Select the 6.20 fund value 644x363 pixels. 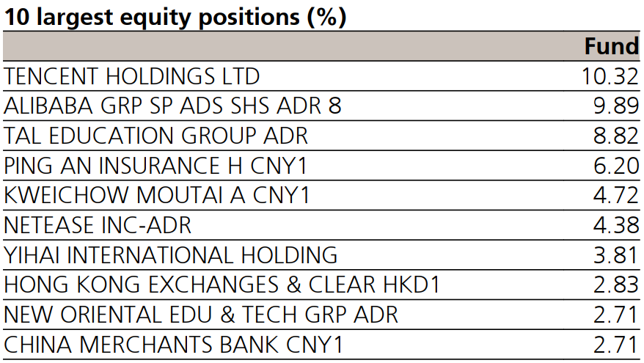616,166
